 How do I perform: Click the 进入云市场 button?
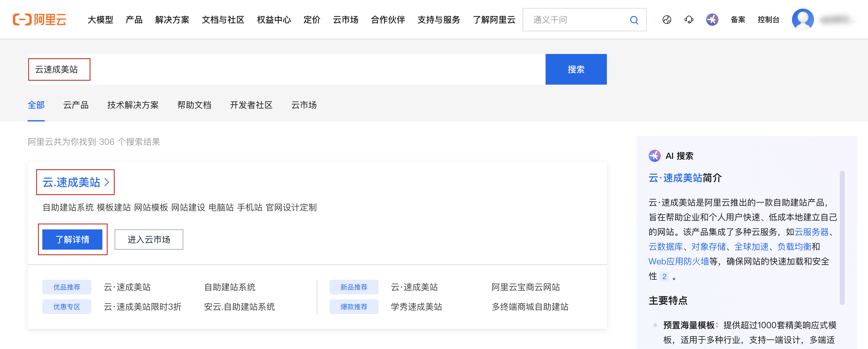pos(149,240)
